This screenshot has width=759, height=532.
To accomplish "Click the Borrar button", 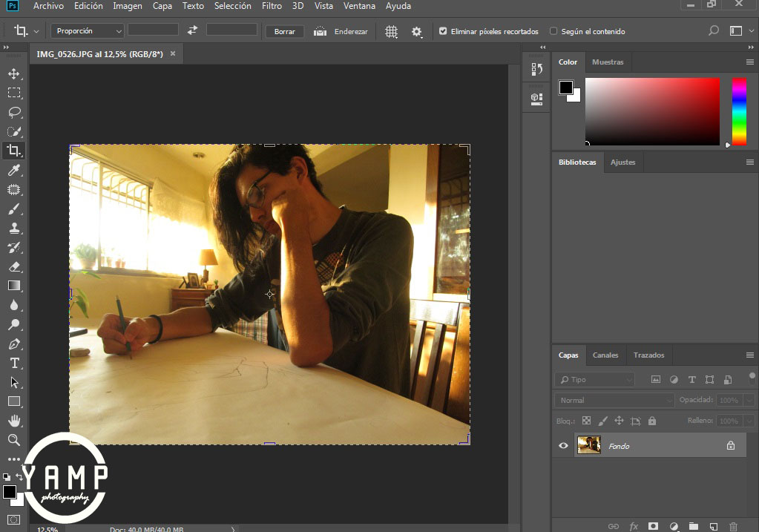I will (285, 32).
